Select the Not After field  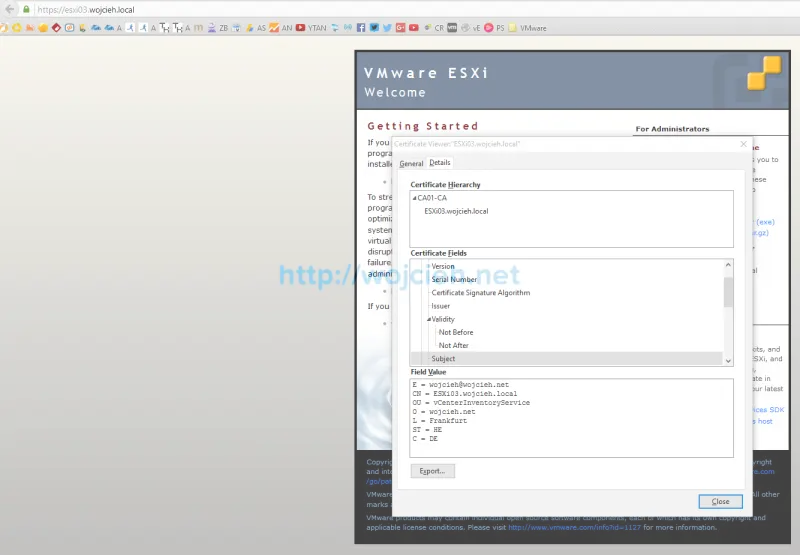[x=454, y=345]
